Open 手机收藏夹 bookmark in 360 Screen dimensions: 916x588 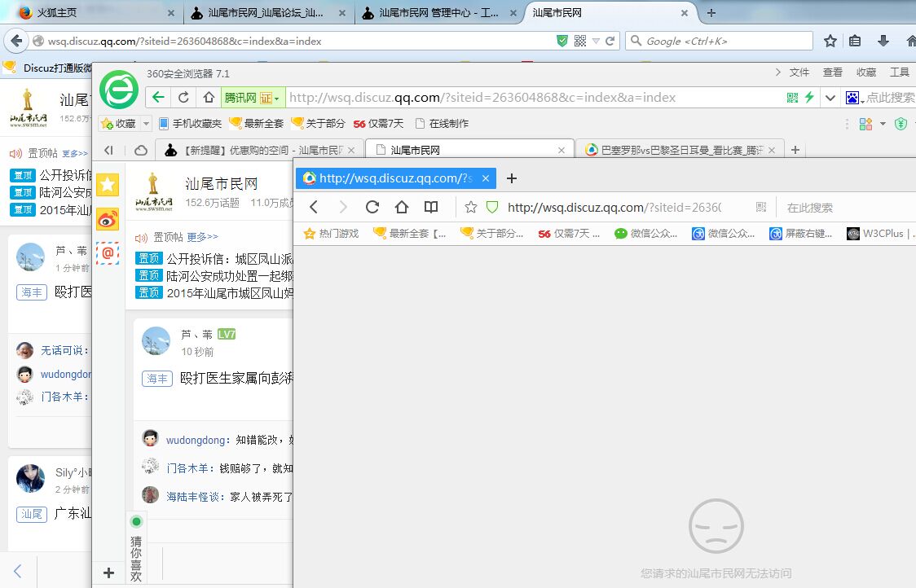click(x=191, y=124)
